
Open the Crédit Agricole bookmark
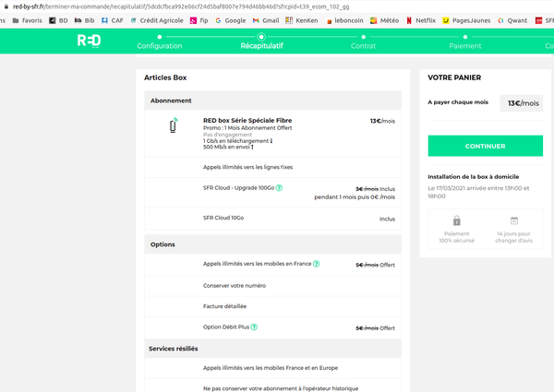(157, 20)
